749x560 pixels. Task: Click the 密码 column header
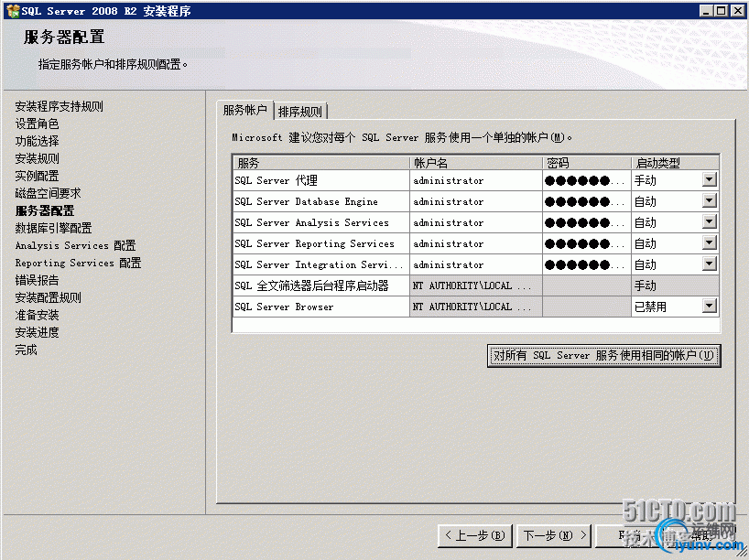tap(587, 163)
